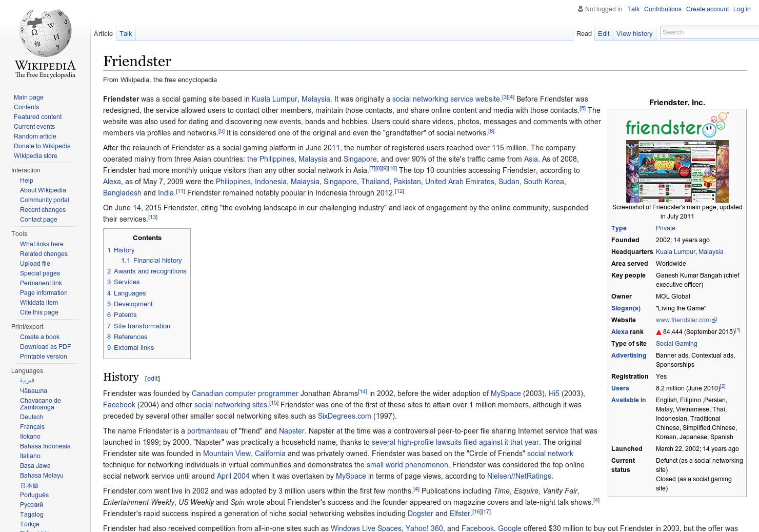The height and width of the screenshot is (532, 759).
Task: Open Nielsen//NetRatings link
Action: click(519, 476)
